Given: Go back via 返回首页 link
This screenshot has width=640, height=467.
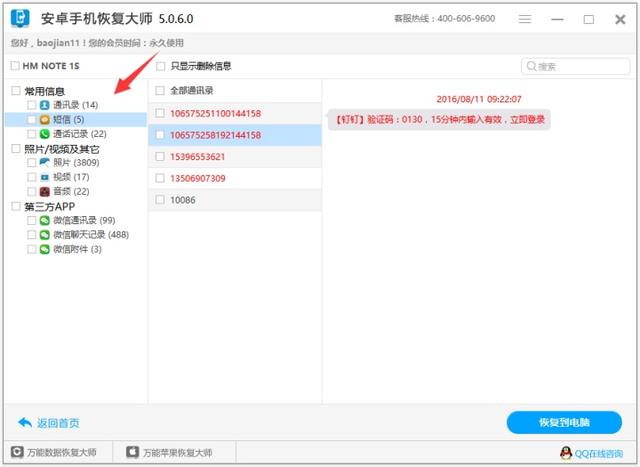Looking at the screenshot, I should point(58,423).
